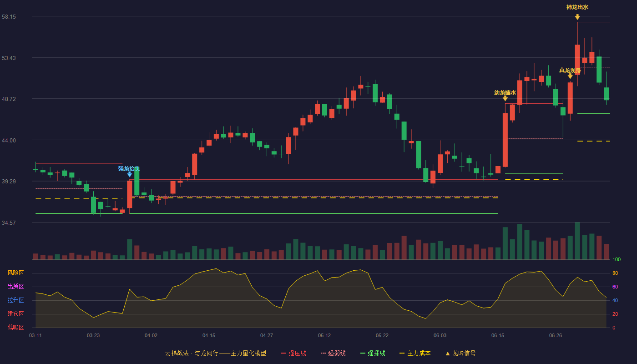
Task: Click the 34.57 price axis label
Action: point(9,222)
